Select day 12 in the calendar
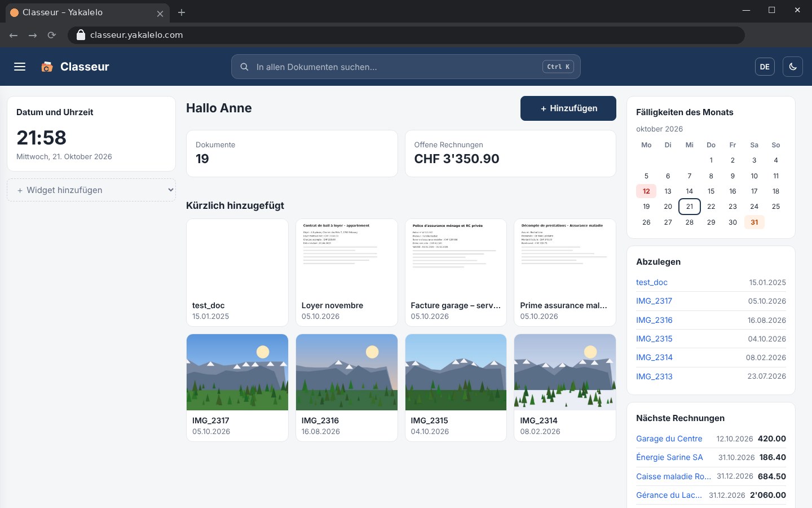Viewport: 812px width, 508px height. tap(646, 191)
